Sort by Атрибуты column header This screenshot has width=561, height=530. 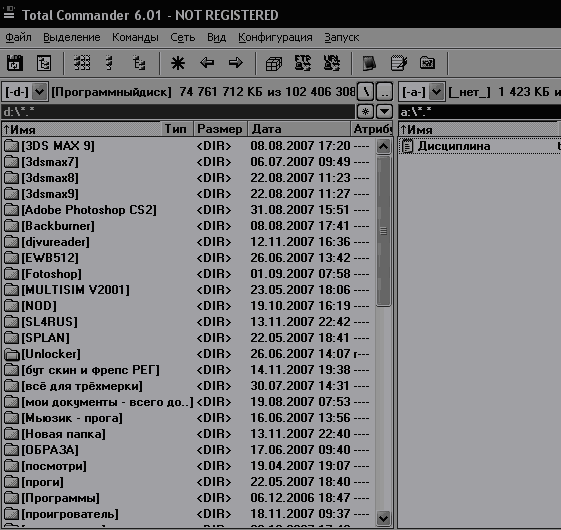tap(372, 129)
